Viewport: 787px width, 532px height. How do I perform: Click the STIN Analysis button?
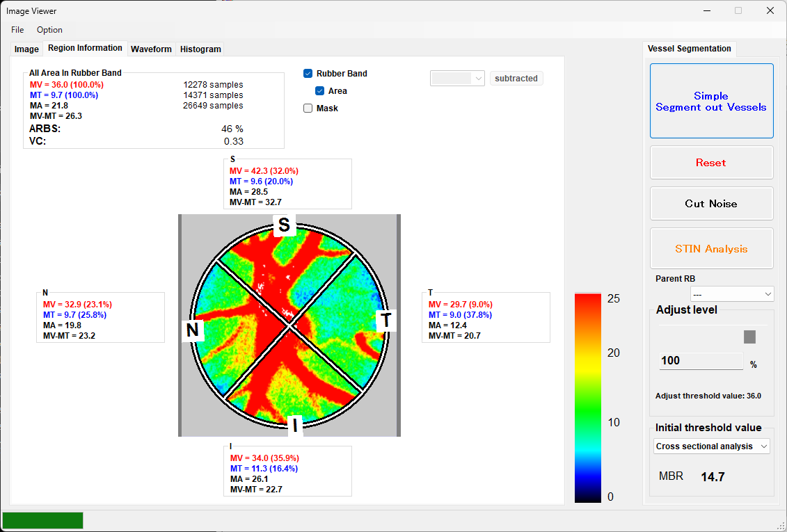711,249
